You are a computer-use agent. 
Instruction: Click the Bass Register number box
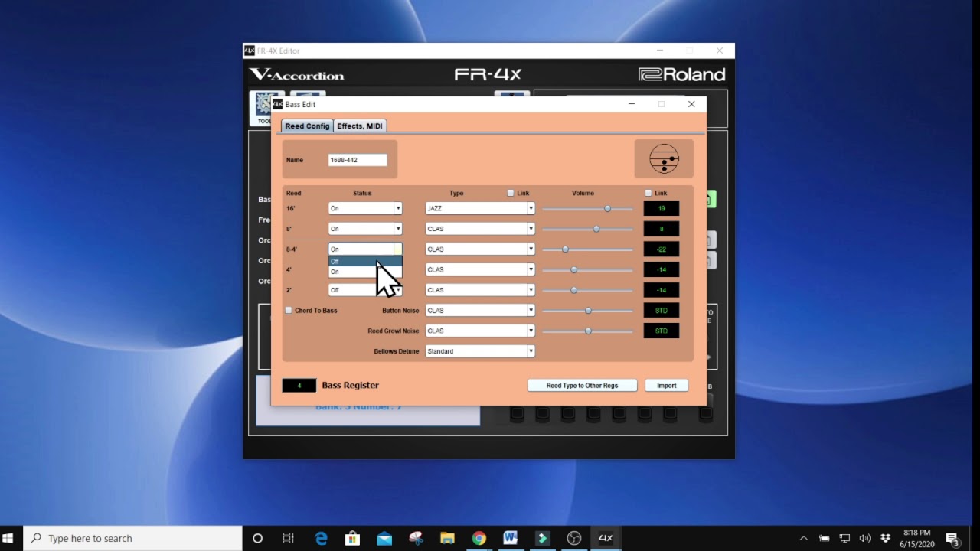coord(299,385)
